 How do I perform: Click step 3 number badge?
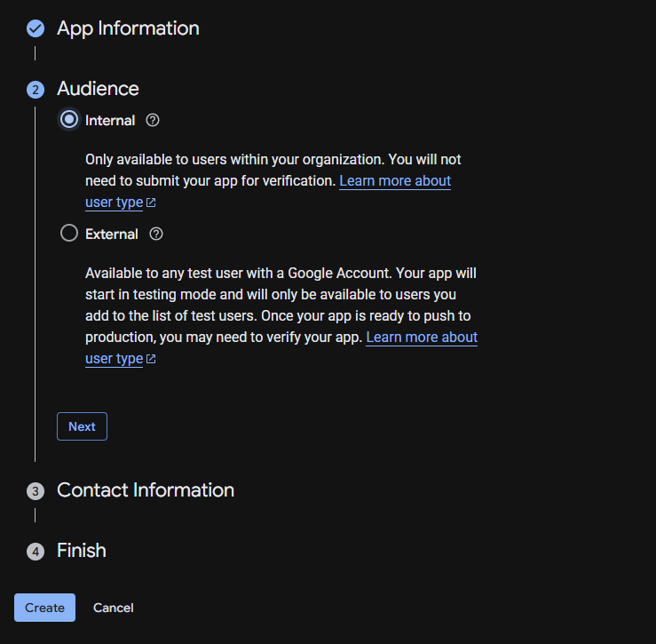pos(36,491)
